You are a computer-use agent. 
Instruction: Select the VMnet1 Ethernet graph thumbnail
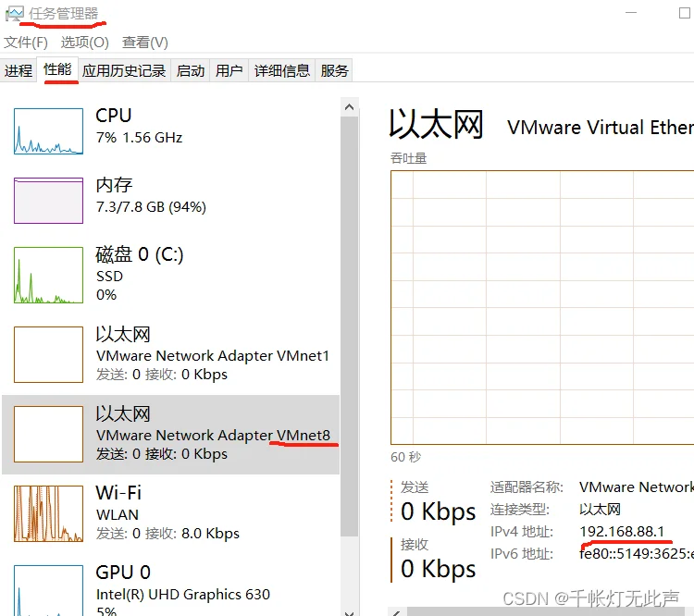[48, 355]
